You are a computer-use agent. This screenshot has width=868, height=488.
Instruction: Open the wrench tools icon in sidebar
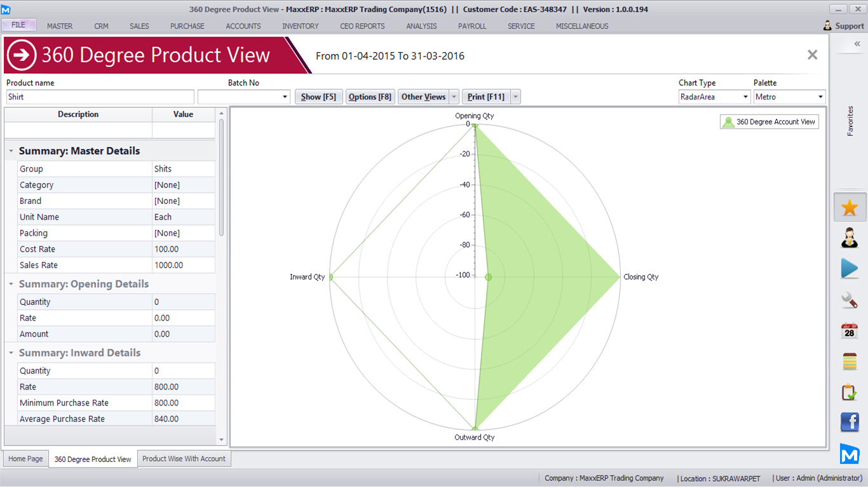pos(850,299)
